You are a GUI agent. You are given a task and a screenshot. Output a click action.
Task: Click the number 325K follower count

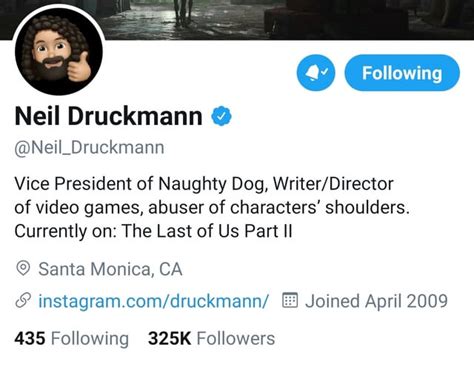[169, 339]
